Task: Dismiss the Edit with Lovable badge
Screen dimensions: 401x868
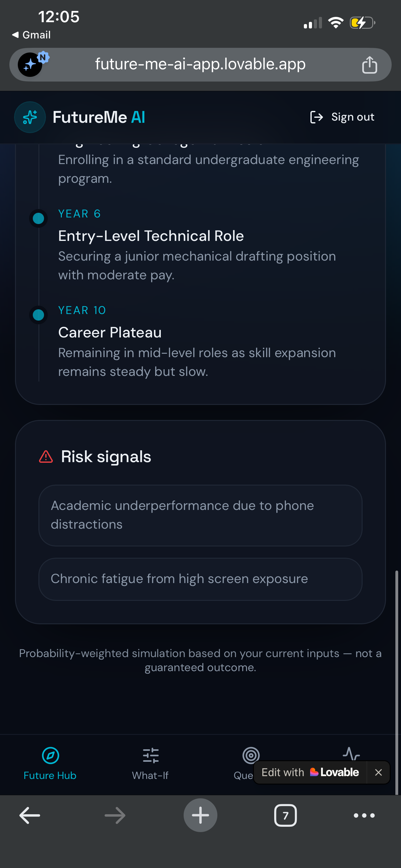Action: 378,772
